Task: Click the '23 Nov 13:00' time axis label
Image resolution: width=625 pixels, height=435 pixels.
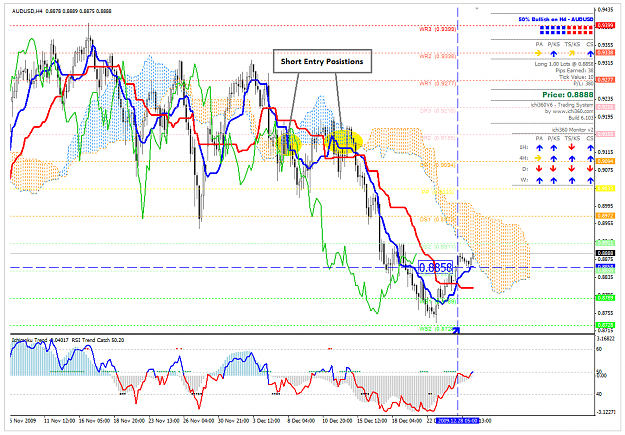Action: click(164, 421)
